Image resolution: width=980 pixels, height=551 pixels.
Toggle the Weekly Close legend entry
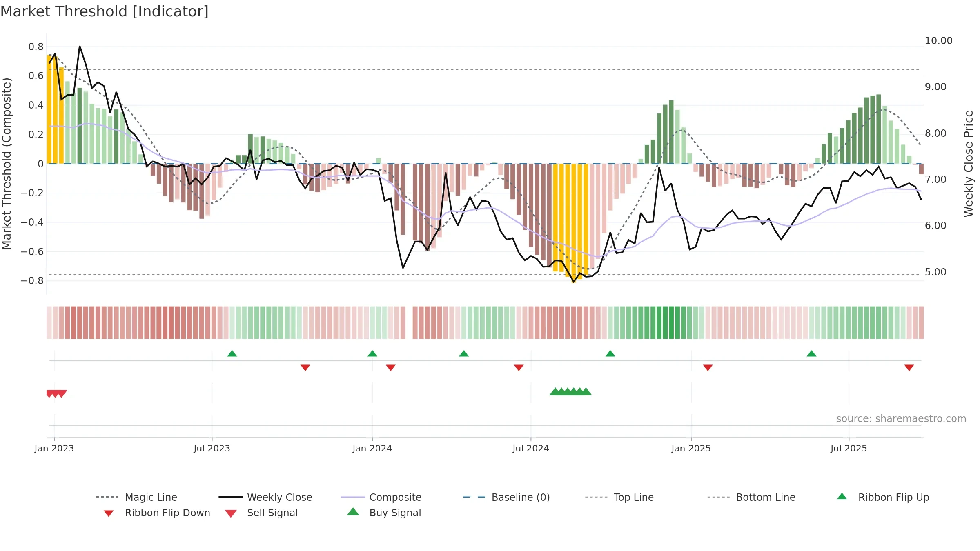265,497
